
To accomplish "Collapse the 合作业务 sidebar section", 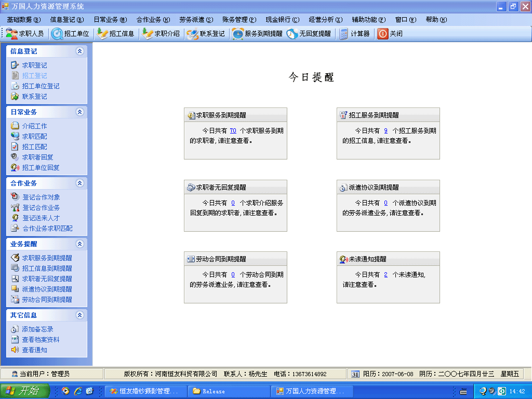I will point(79,183).
